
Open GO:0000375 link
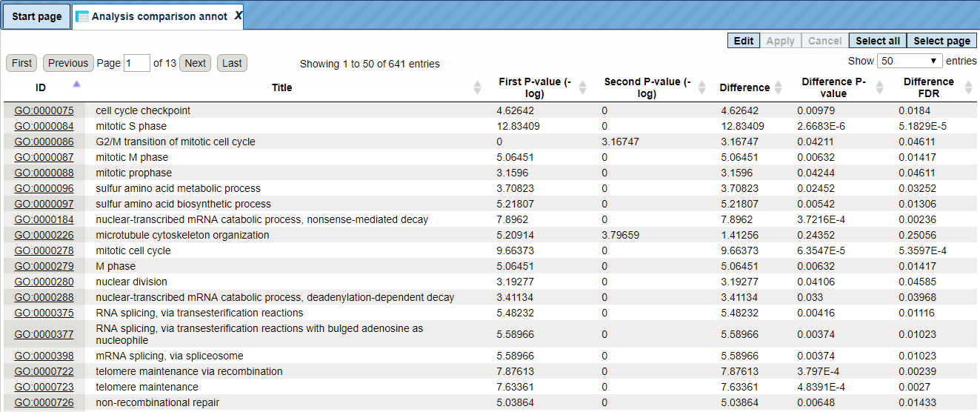coord(44,313)
